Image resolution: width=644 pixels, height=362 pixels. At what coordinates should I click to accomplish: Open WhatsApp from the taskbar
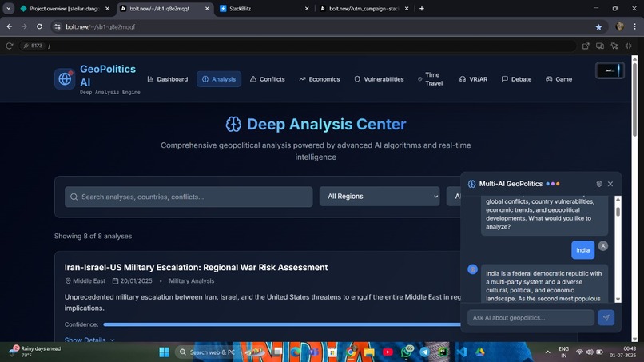point(407,352)
